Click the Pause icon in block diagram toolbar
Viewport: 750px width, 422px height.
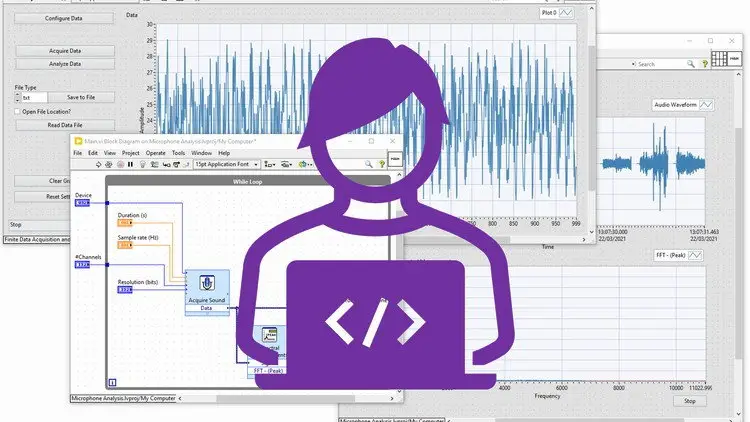point(130,165)
